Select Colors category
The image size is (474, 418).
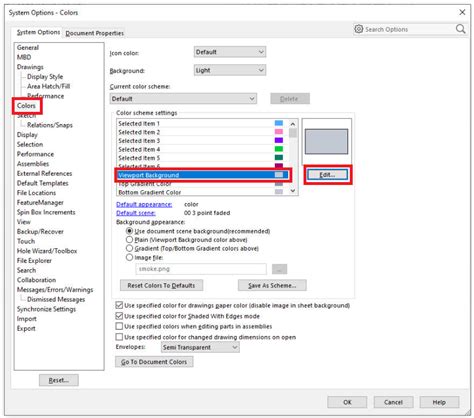pyautogui.click(x=26, y=106)
